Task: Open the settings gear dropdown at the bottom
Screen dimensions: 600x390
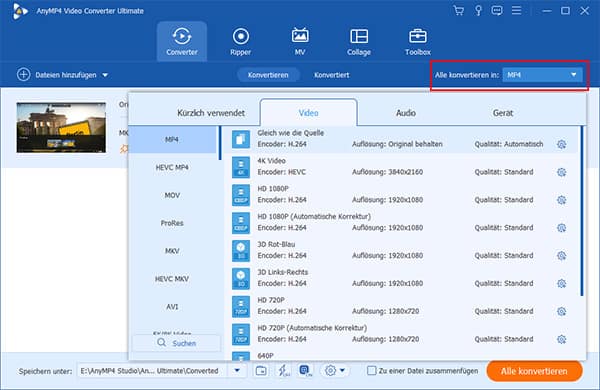Action: [334, 370]
